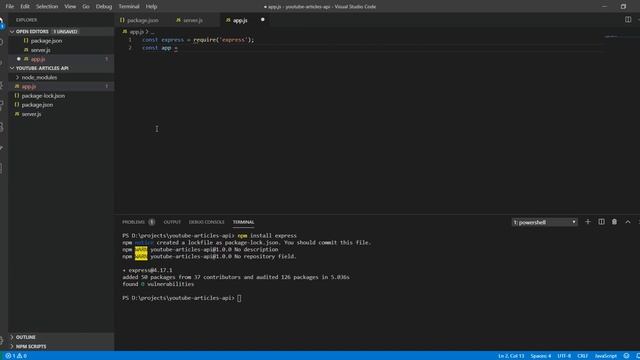Screen dimensions: 640x360
Task: Change indentation via Spaces: 4
Action: click(x=541, y=356)
